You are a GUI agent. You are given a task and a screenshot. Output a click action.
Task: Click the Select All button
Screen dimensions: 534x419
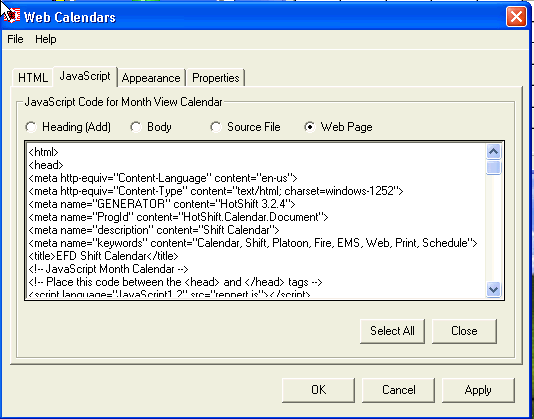(392, 331)
